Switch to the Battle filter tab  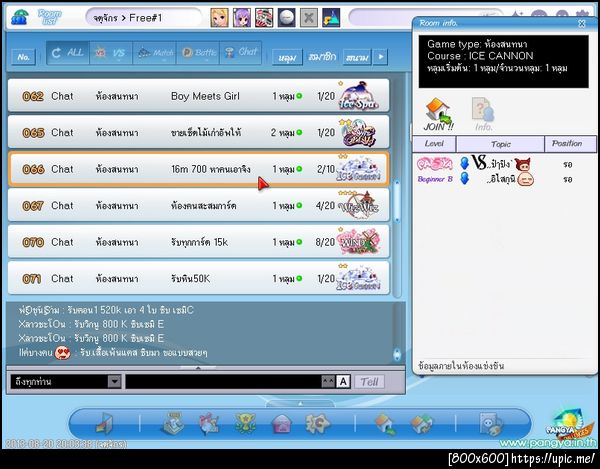click(x=198, y=52)
